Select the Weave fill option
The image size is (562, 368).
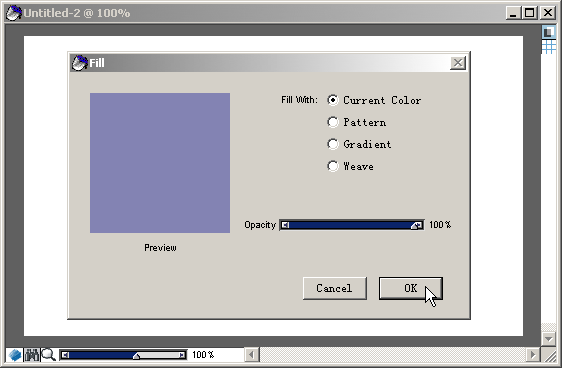point(333,166)
